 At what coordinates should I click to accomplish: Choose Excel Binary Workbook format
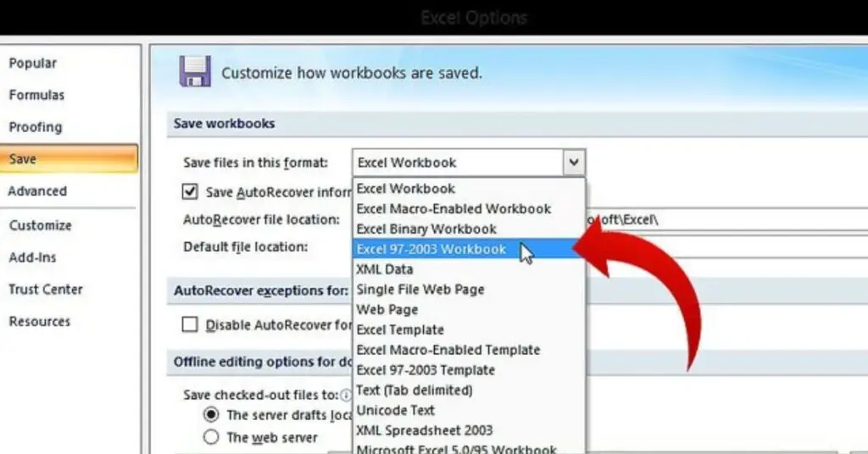tap(469, 229)
